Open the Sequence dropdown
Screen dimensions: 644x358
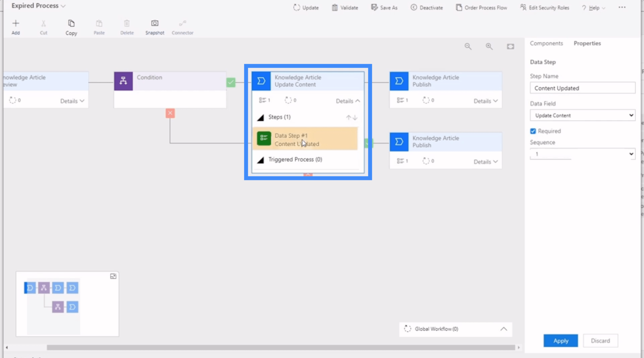[x=583, y=154]
